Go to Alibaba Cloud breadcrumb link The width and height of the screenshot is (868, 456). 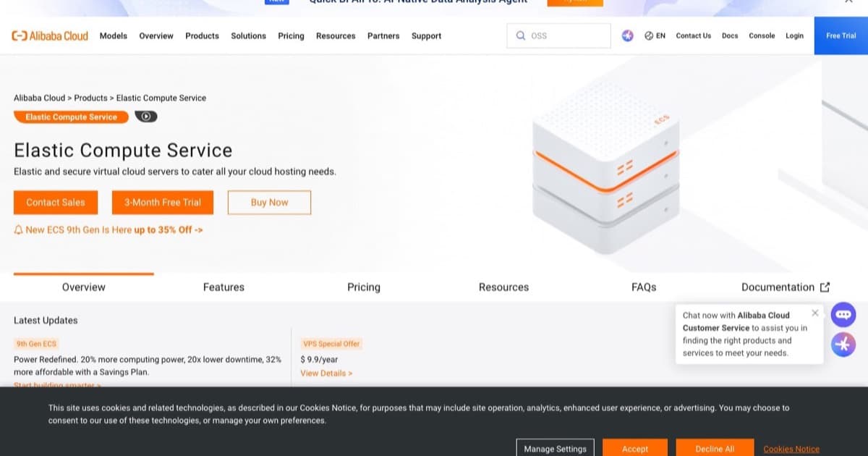(39, 98)
